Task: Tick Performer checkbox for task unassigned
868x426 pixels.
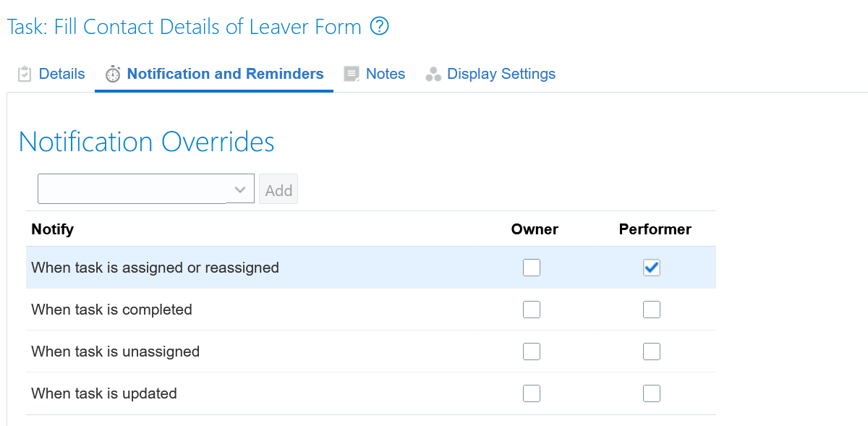Action: coord(652,352)
